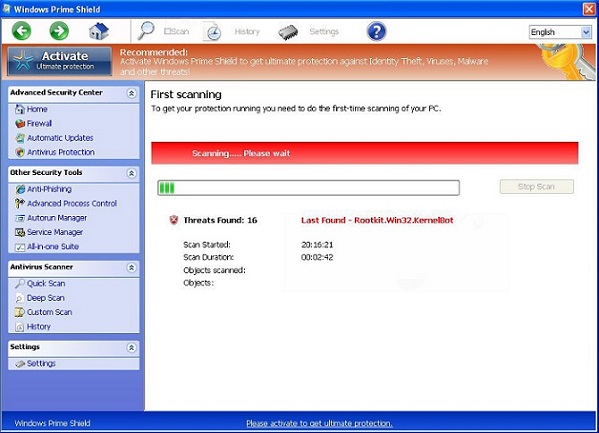Click the Windows Prime Shield title icon
The width and height of the screenshot is (599, 433).
[6, 8]
